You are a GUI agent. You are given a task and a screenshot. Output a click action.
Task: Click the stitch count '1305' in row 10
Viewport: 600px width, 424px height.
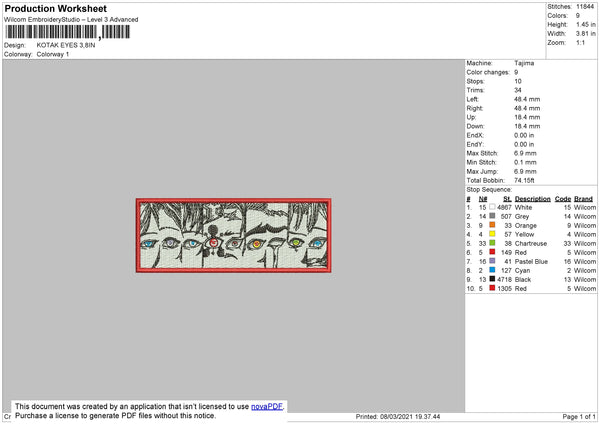[x=504, y=289]
